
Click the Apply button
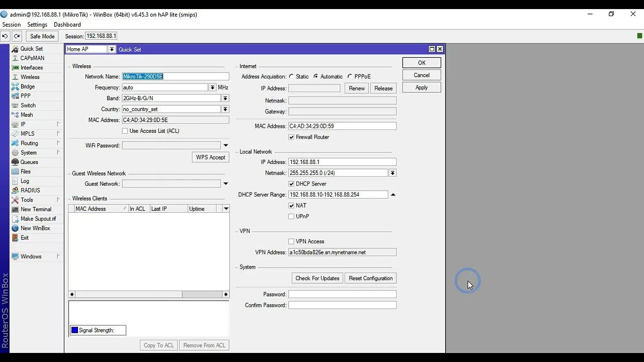coord(422,87)
